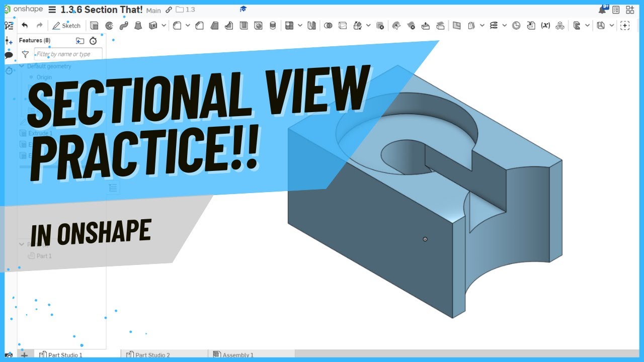Focus the Filter by name or type field

click(x=68, y=54)
